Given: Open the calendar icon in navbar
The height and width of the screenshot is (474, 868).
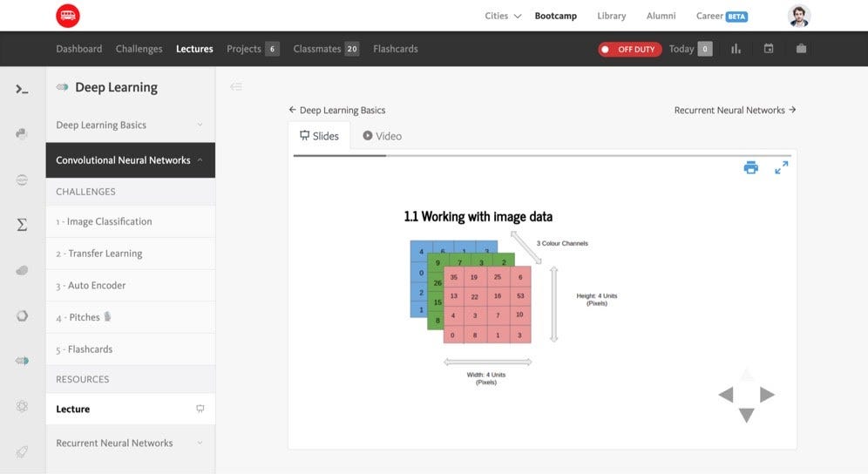Looking at the screenshot, I should coord(769,49).
